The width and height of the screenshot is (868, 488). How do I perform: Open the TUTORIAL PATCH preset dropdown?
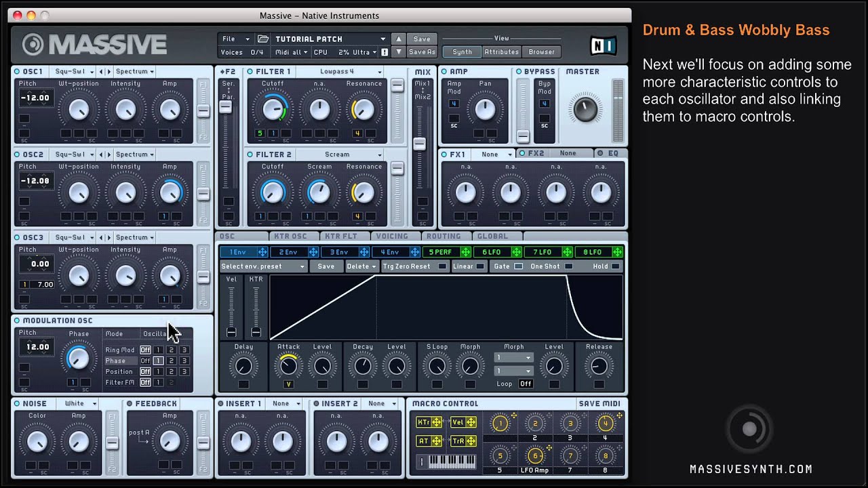click(329, 39)
